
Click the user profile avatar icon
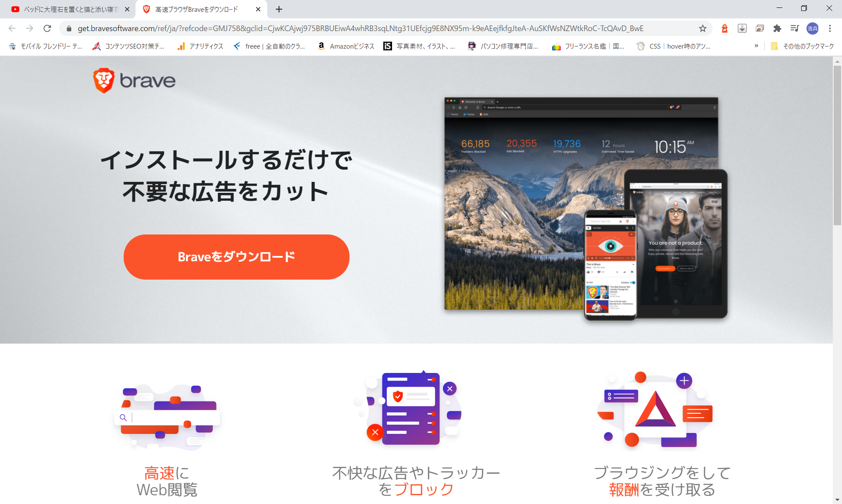pos(812,28)
